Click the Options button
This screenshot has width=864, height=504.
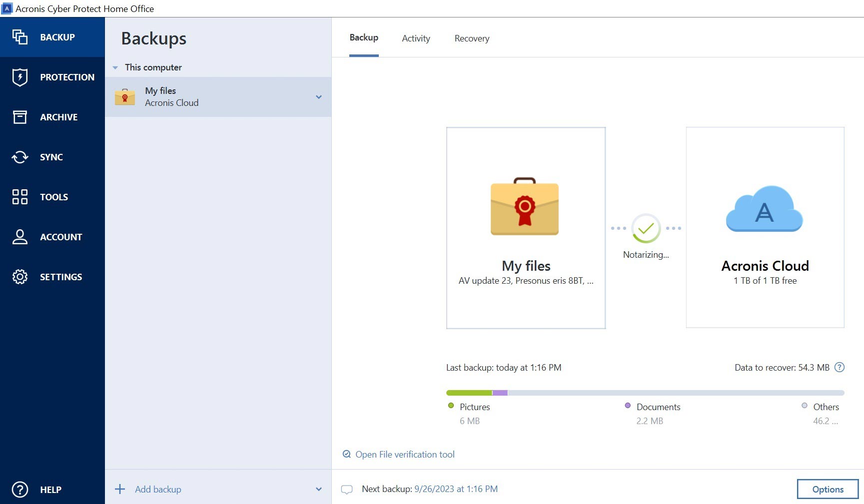(x=828, y=489)
